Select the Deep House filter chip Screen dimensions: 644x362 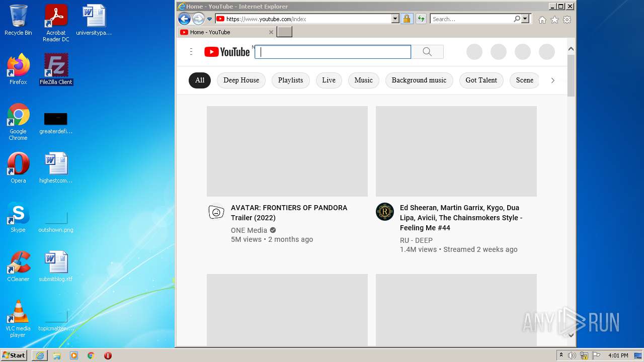tap(241, 80)
